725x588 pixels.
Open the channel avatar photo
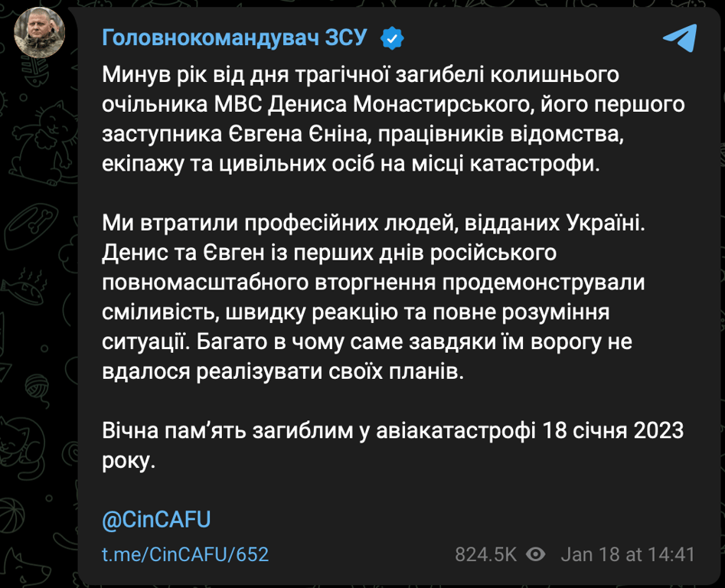click(40, 32)
